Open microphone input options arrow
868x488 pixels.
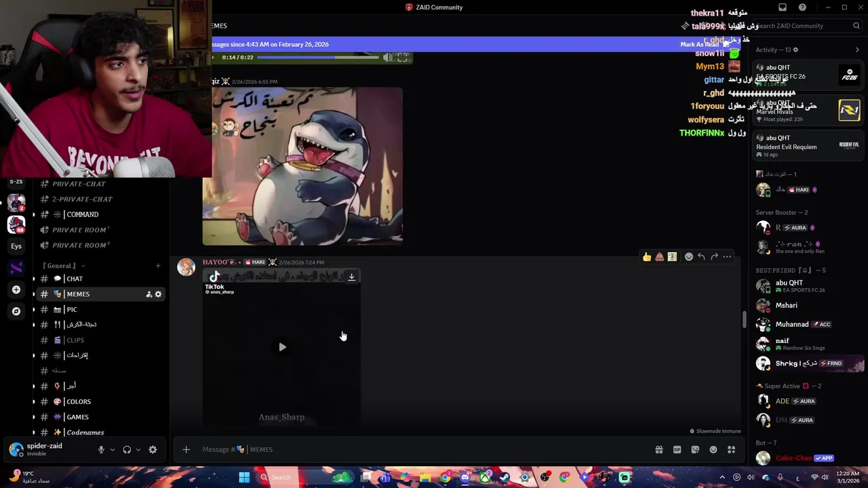[x=113, y=449]
